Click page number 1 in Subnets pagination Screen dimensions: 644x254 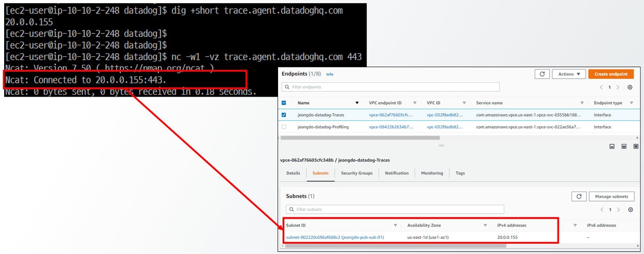point(610,209)
